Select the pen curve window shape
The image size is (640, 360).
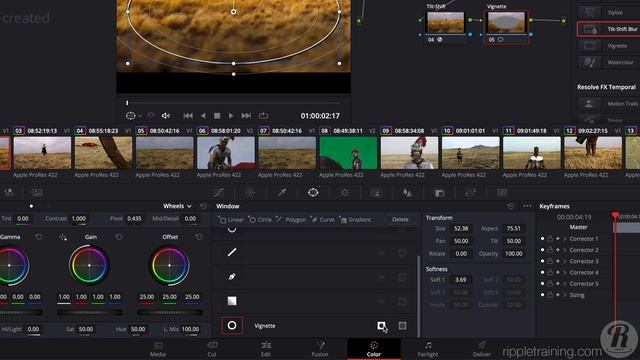coord(232,277)
